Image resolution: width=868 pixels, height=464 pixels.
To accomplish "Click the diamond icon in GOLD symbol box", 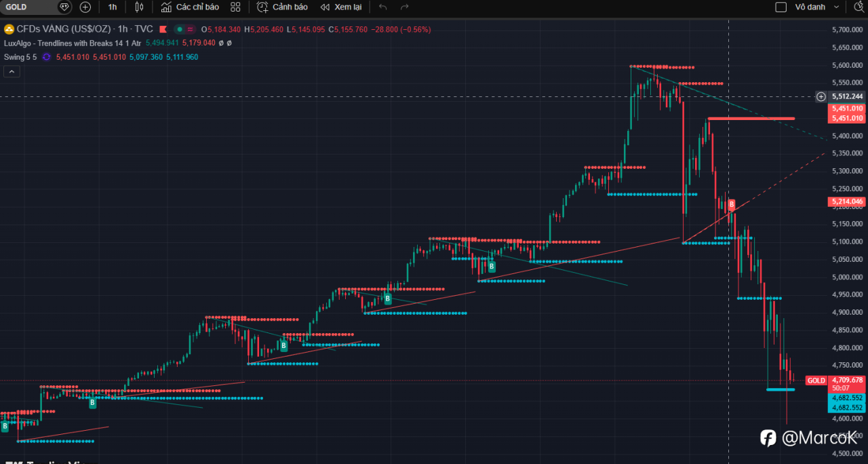I will click(x=64, y=7).
